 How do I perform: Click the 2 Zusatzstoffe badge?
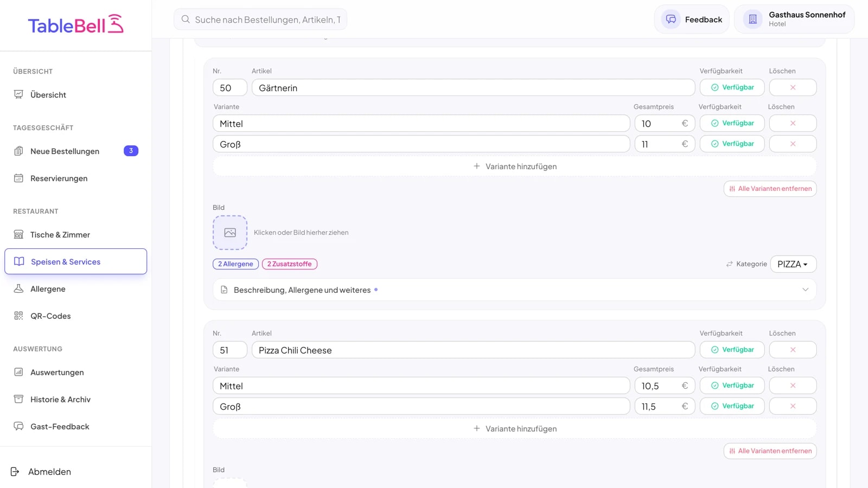click(290, 264)
